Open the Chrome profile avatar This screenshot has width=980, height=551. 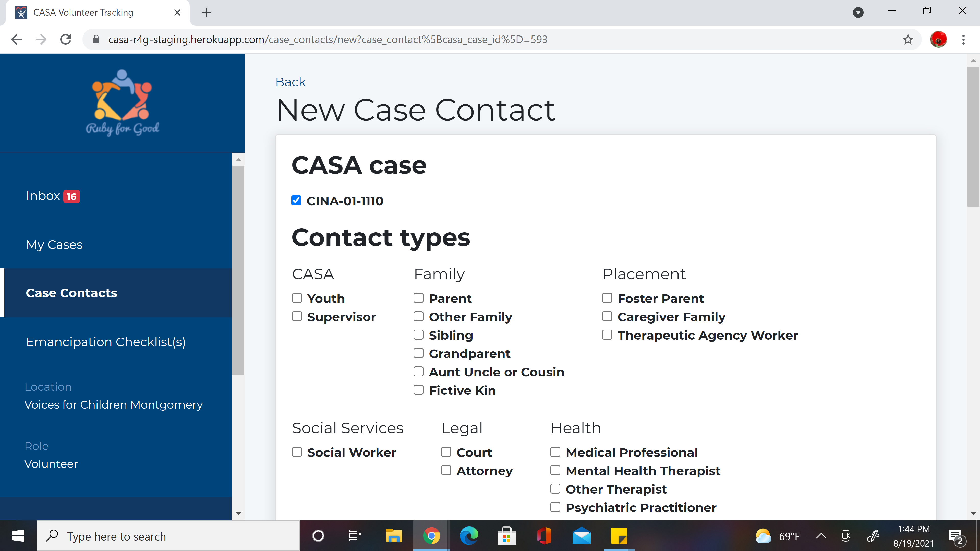point(938,39)
